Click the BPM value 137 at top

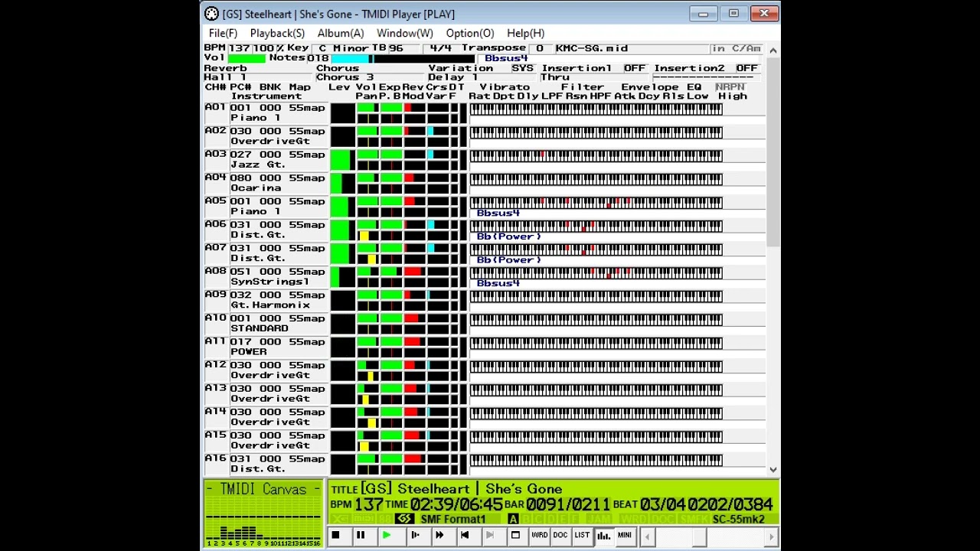239,48
